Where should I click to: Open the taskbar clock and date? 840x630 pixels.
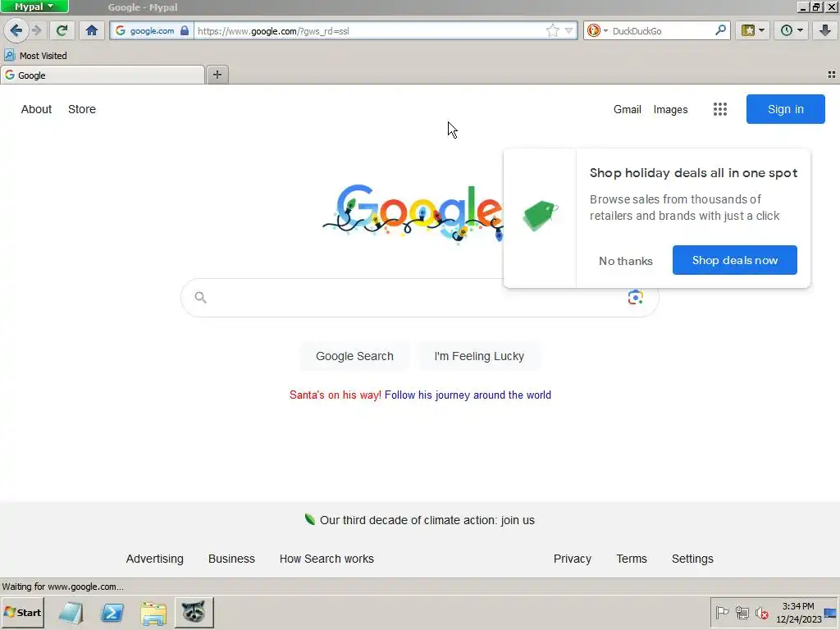click(x=798, y=613)
